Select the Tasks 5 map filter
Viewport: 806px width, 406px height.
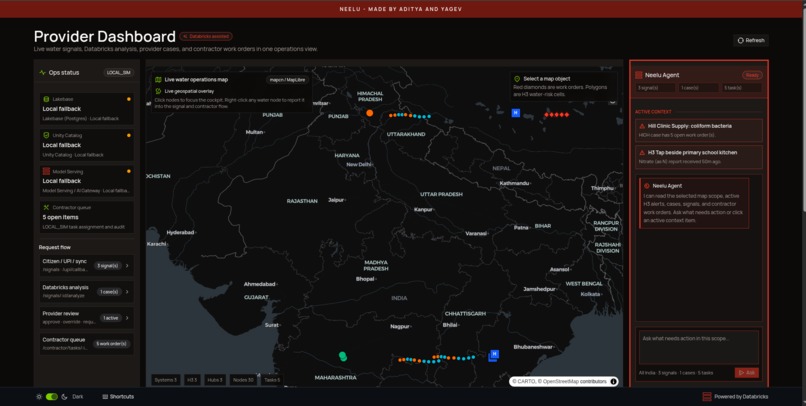272,380
